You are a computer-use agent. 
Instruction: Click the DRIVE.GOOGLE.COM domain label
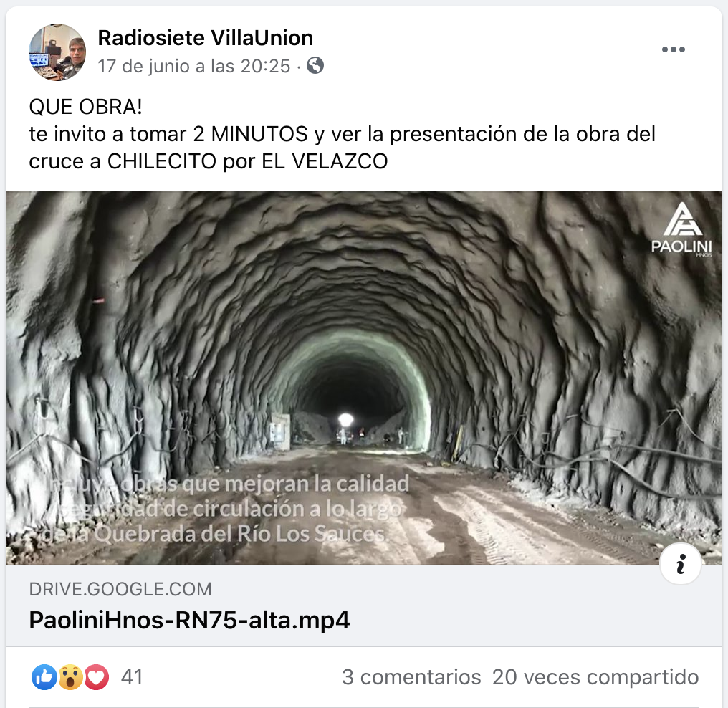(x=120, y=589)
